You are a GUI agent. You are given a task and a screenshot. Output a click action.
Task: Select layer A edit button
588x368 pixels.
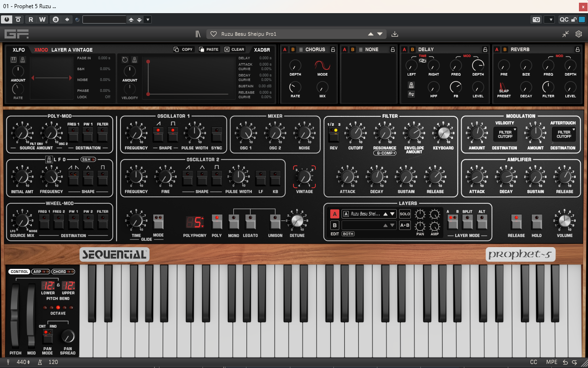pos(335,214)
